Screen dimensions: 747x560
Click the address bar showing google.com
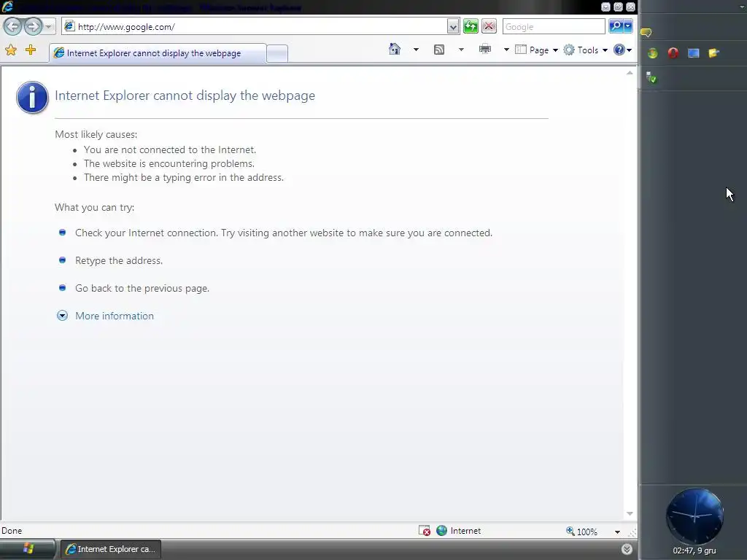[255, 27]
